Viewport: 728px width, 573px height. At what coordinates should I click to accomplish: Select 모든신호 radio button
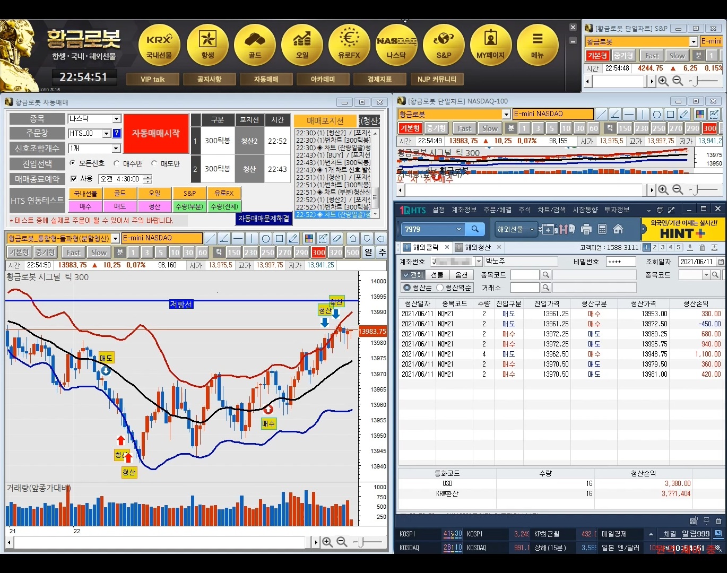coord(73,163)
